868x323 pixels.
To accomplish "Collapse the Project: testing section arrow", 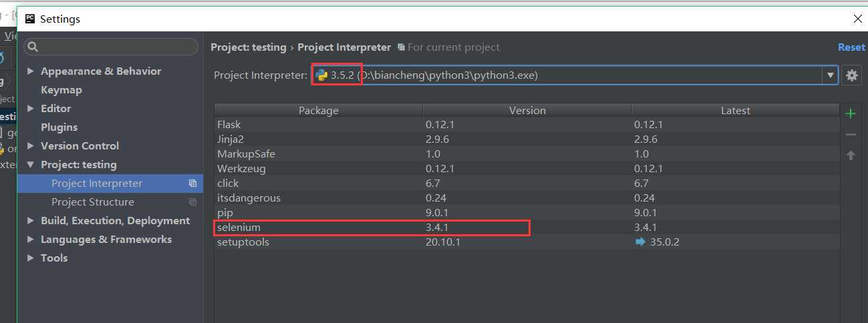I will point(31,165).
